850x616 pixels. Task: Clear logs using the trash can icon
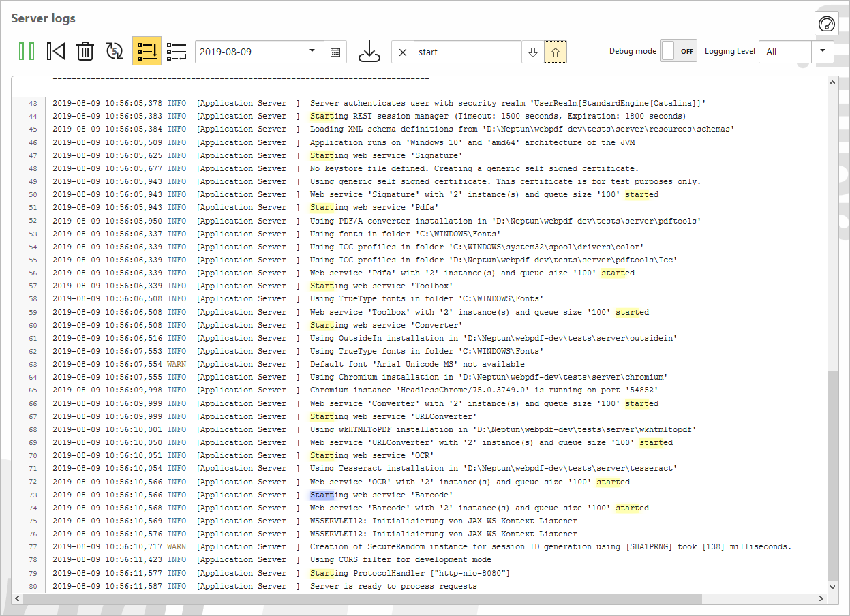point(85,52)
